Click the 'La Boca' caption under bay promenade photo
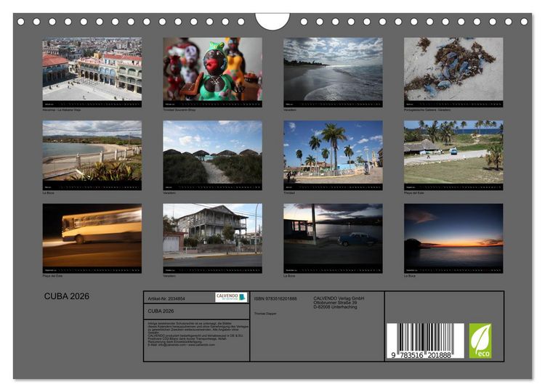 (x=48, y=192)
